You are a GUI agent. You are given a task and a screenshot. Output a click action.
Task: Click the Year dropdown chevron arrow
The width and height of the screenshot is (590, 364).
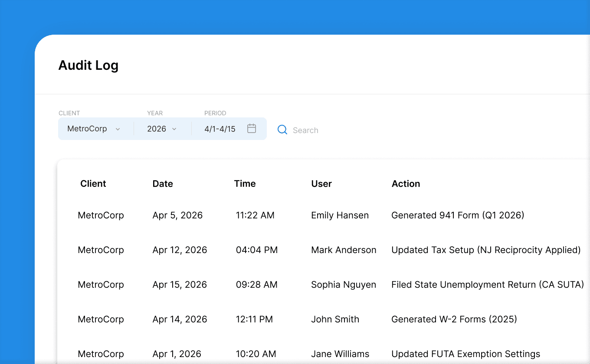[x=174, y=129]
